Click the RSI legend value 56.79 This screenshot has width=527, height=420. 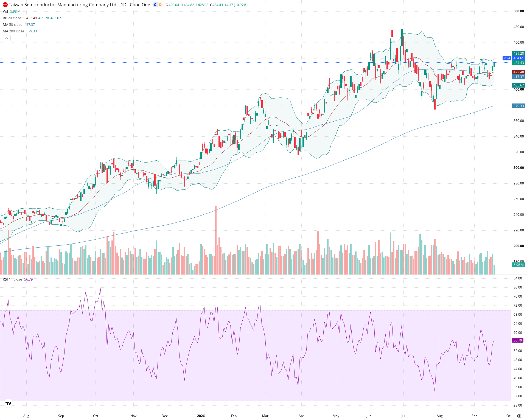click(x=29, y=279)
